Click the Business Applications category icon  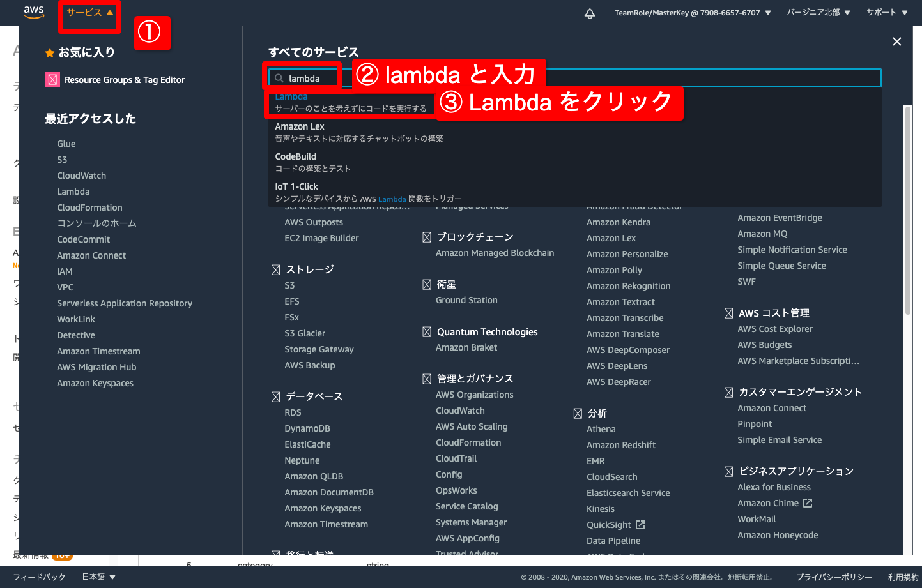coord(728,472)
